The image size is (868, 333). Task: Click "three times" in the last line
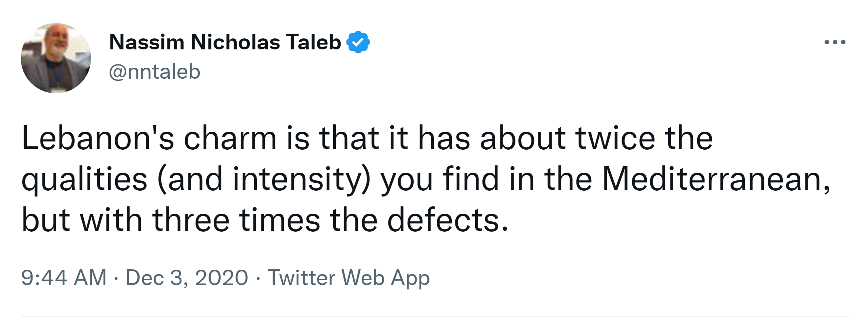pos(236,220)
